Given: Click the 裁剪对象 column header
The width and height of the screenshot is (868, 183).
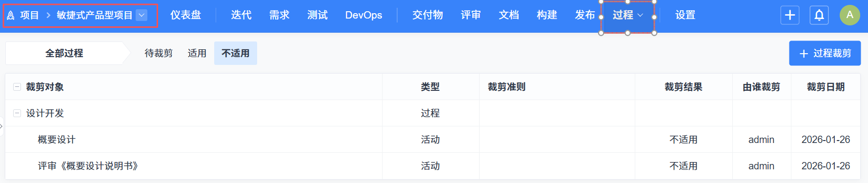Looking at the screenshot, I should tap(45, 87).
